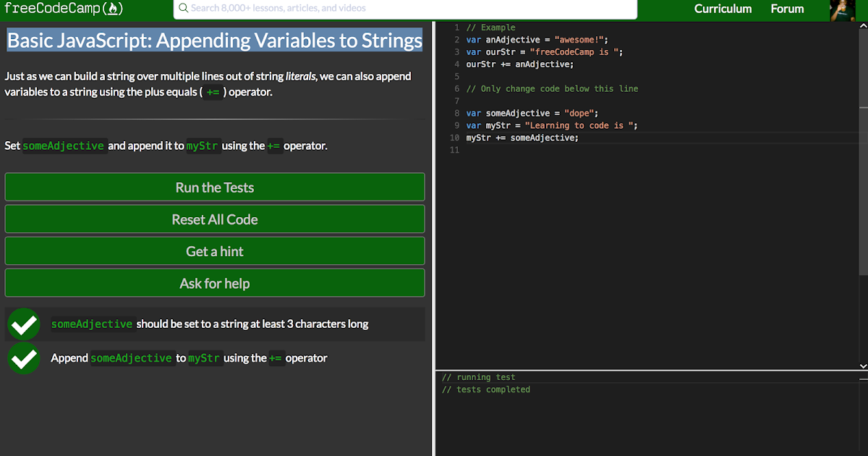The image size is (868, 456).
Task: Open the user profile avatar
Action: [843, 9]
